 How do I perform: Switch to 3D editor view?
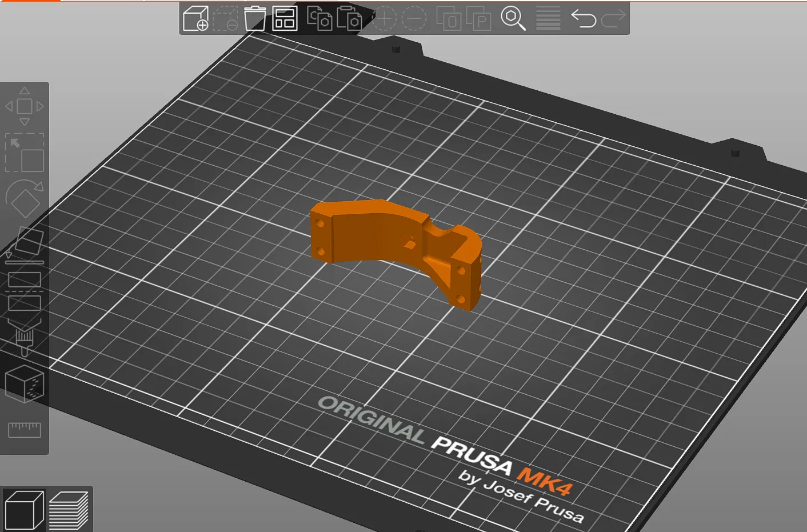[24, 510]
